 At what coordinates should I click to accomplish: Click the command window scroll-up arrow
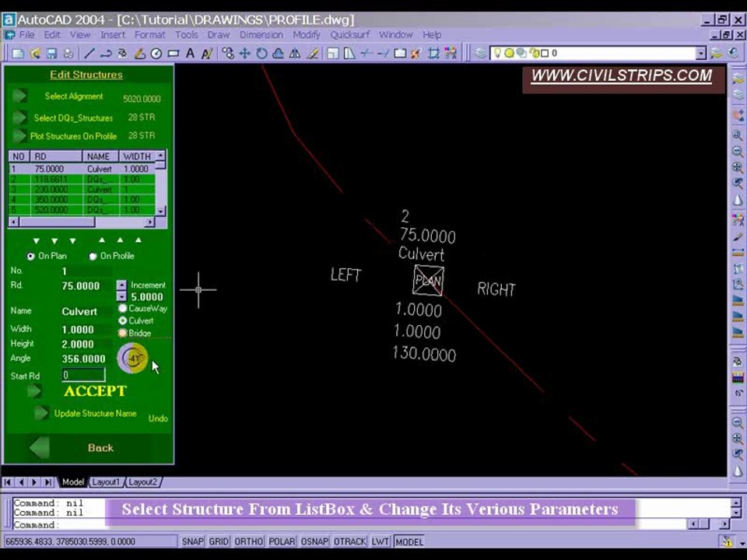[736, 503]
